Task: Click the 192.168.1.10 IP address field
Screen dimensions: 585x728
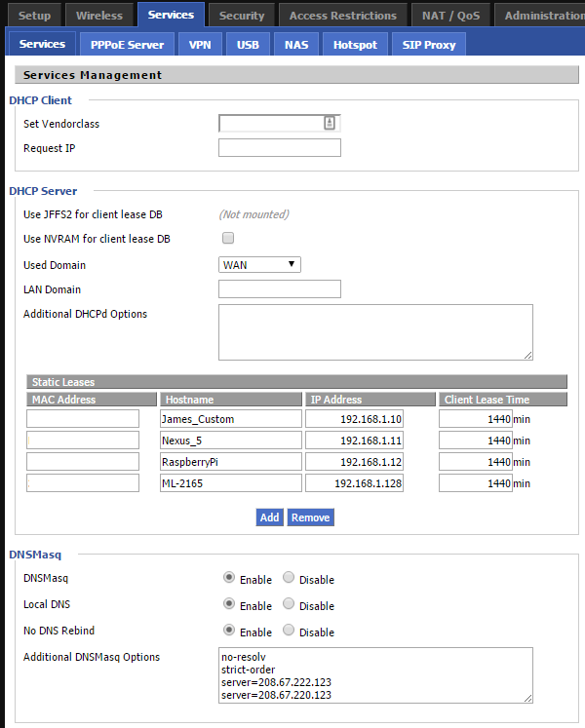Action: 354,418
